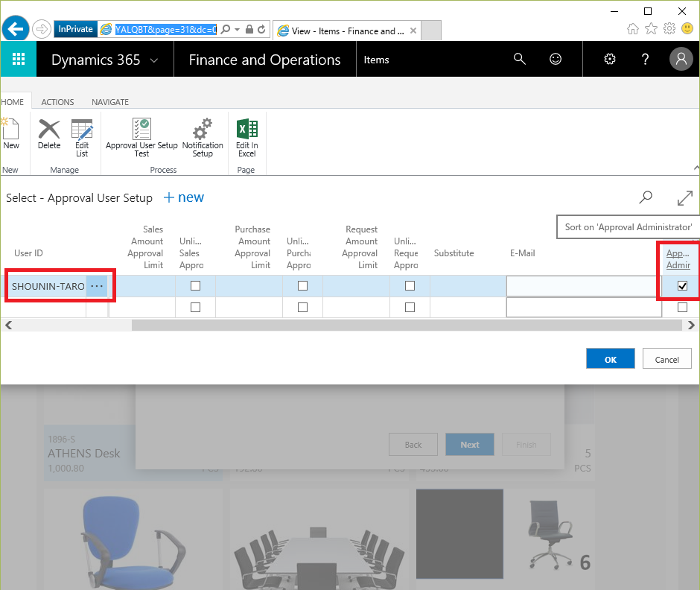Image resolution: width=700 pixels, height=590 pixels.
Task: Expand the Dynamics 365 dropdown chevron
Action: 154,60
